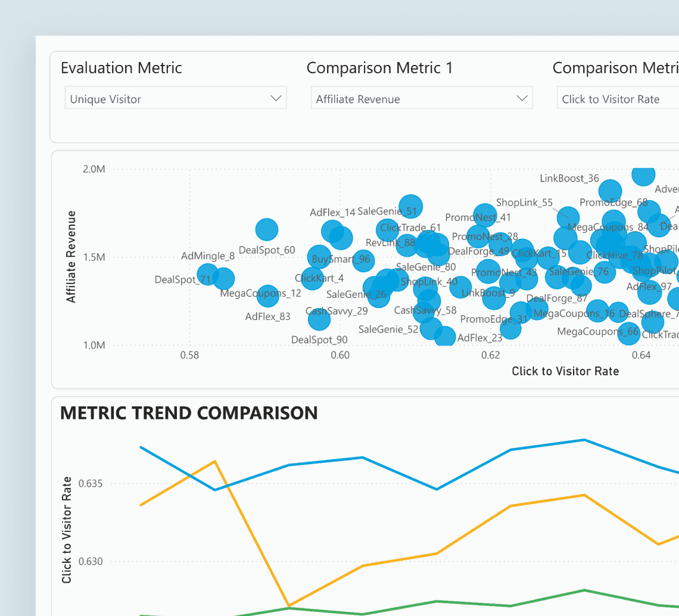
Task: Click the 0.60 x-axis tick label
Action: [340, 355]
